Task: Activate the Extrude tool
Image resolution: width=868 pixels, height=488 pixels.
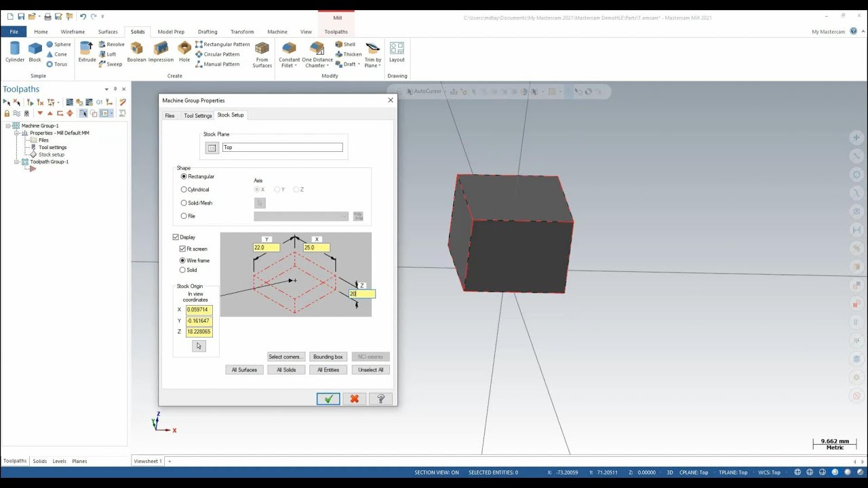Action: click(x=87, y=52)
